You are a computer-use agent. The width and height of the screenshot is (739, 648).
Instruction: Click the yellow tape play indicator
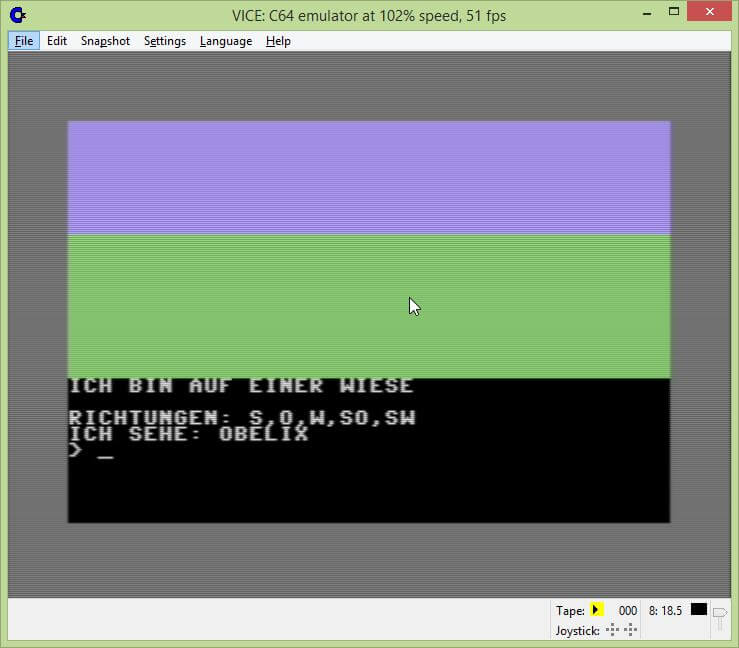[x=596, y=610]
